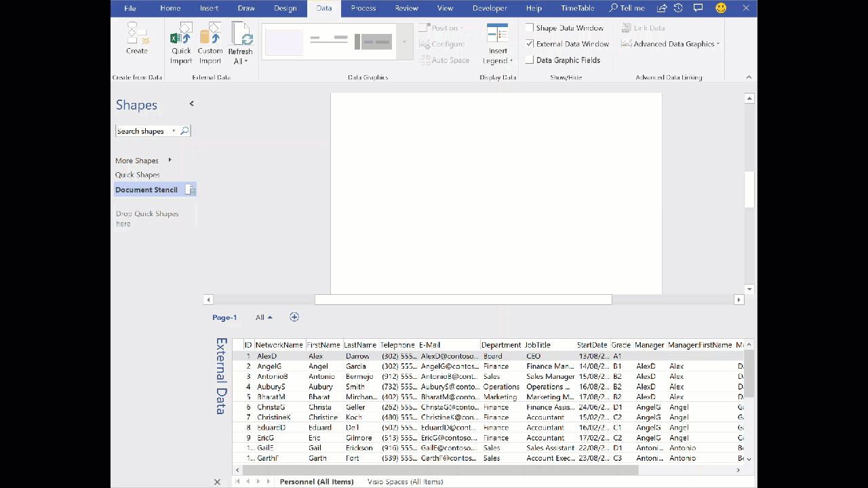Collapse the ribbon with the chevron
Image resolution: width=868 pixels, height=488 pixels.
click(749, 77)
